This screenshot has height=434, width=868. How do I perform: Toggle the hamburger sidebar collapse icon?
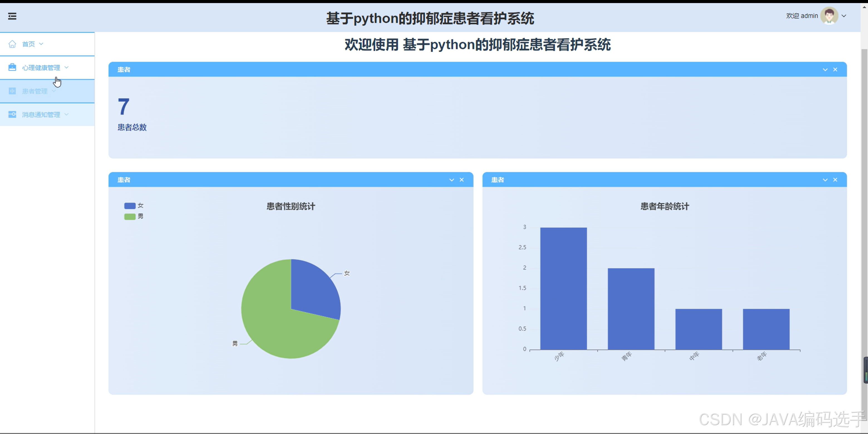click(x=12, y=16)
